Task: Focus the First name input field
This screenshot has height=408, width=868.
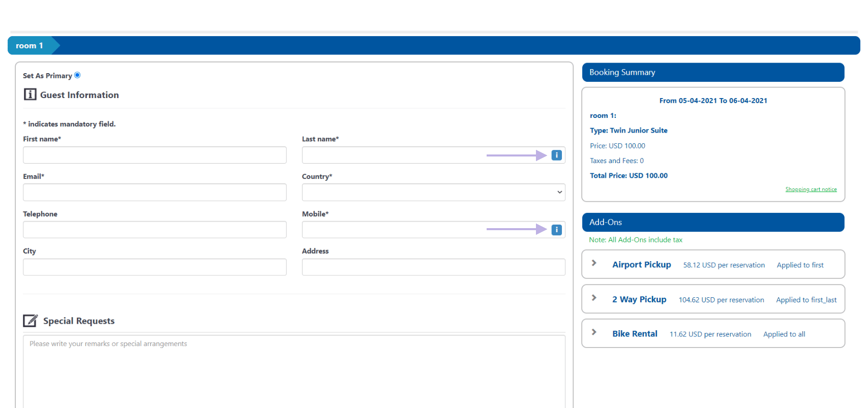Action: pyautogui.click(x=155, y=155)
